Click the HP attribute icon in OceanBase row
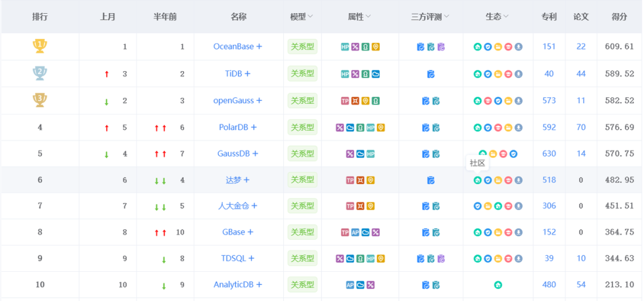Screen dimensions: 644x301 point(345,47)
